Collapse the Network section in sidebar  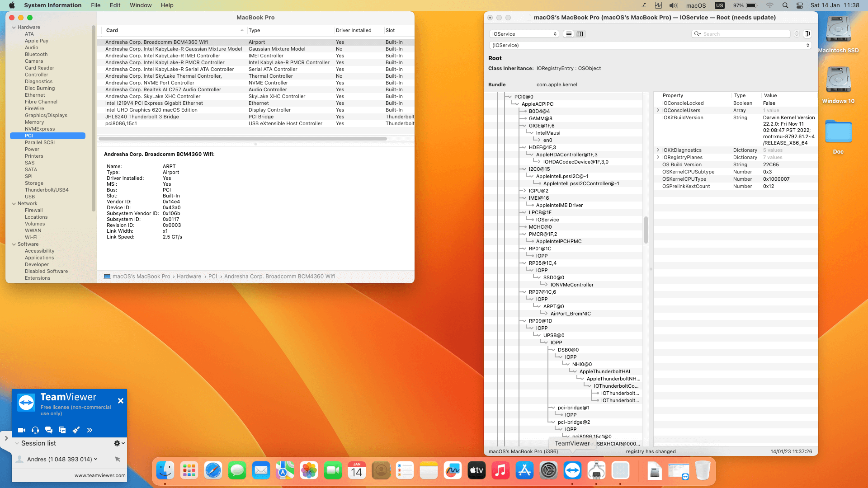[x=14, y=204]
